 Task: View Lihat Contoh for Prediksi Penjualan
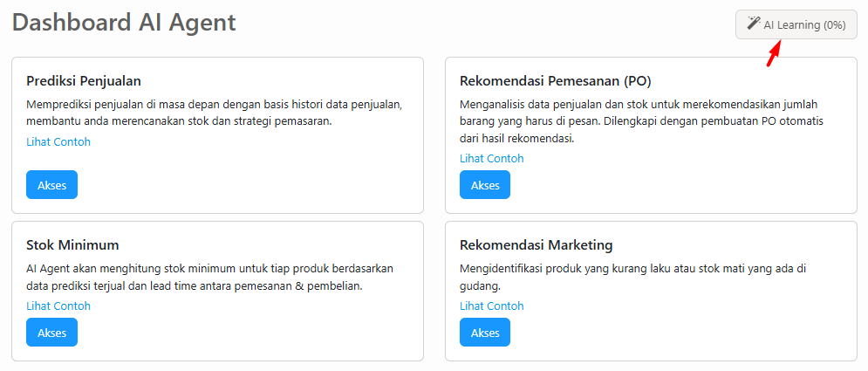click(58, 141)
